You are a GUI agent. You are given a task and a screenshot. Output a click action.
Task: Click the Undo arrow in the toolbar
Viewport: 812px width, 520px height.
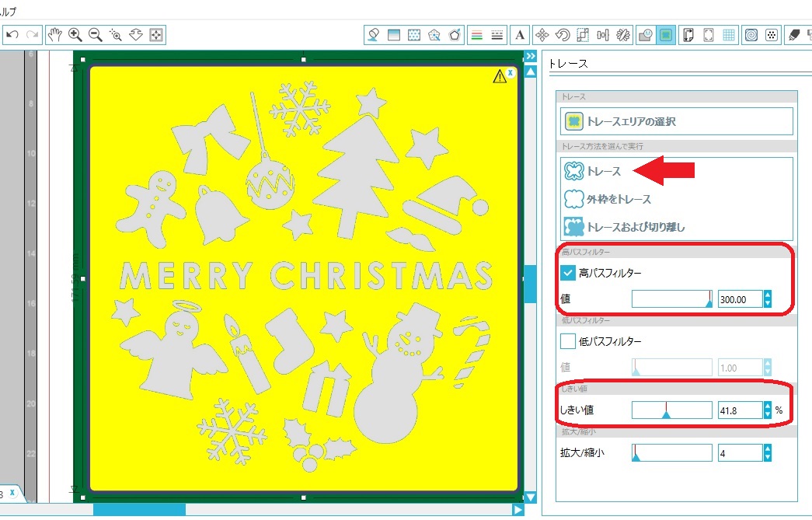click(x=12, y=34)
